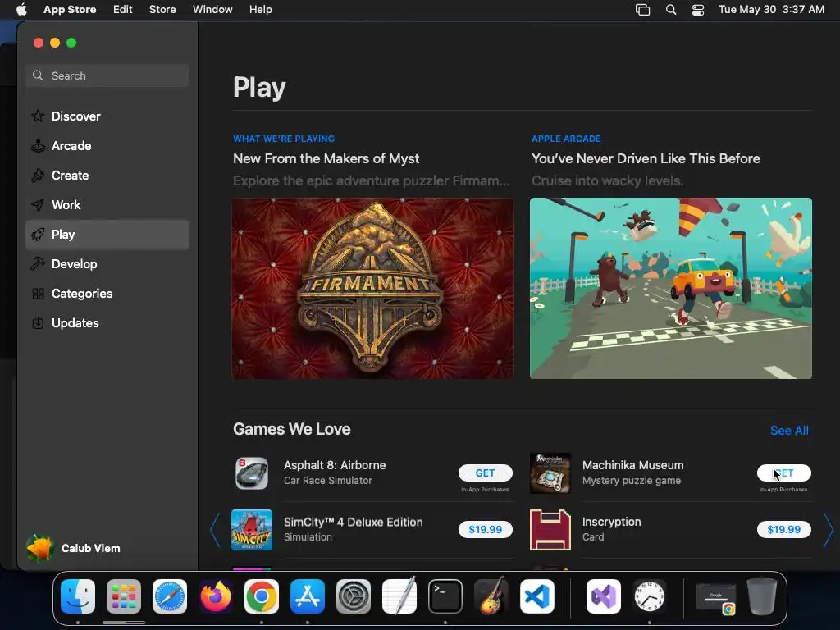Image resolution: width=840 pixels, height=630 pixels.
Task: Open the Develop hammer icon
Action: coord(38,263)
